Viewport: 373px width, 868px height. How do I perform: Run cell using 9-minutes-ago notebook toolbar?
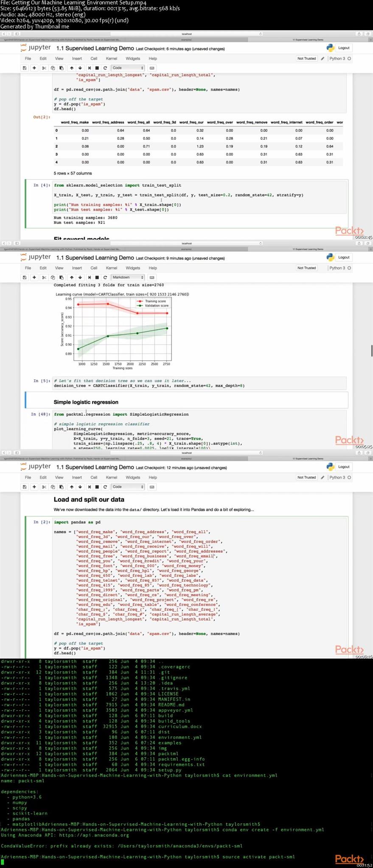point(89,277)
